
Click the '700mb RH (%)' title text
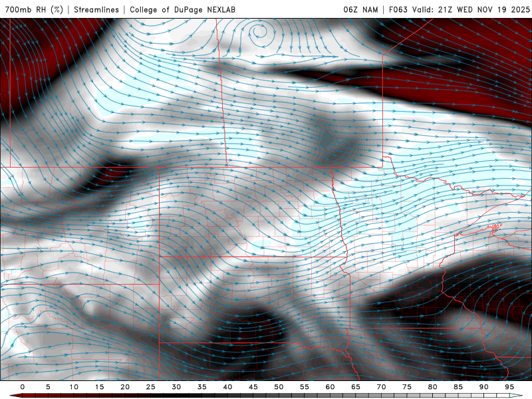coord(35,9)
